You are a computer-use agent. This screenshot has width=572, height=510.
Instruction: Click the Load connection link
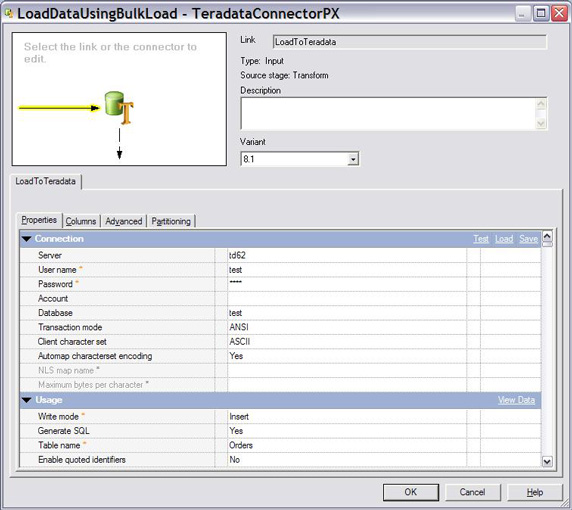pyautogui.click(x=504, y=239)
